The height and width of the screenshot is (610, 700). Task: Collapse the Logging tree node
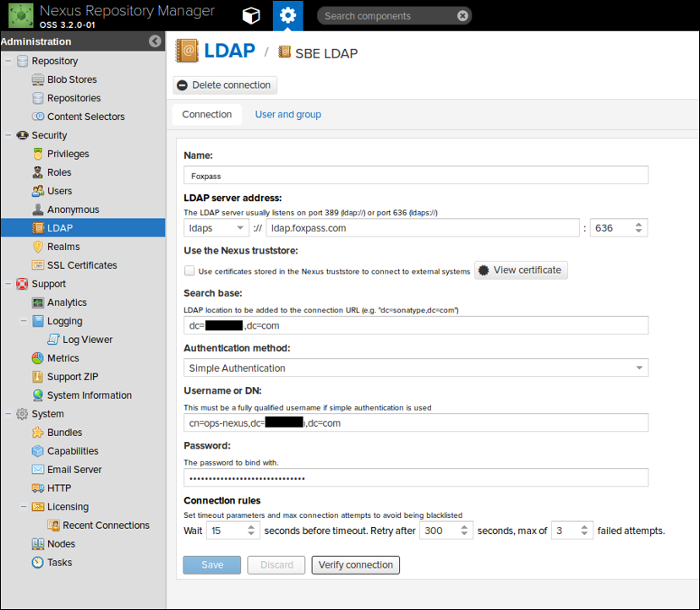pyautogui.click(x=23, y=321)
